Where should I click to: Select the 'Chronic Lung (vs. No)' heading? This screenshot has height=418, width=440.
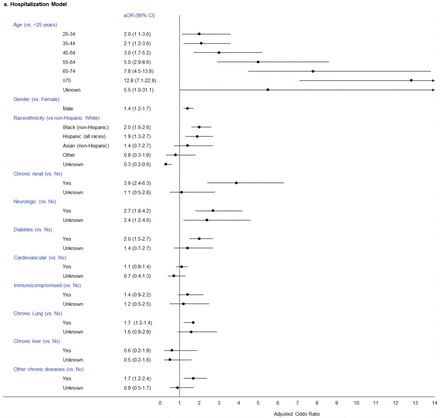click(38, 313)
